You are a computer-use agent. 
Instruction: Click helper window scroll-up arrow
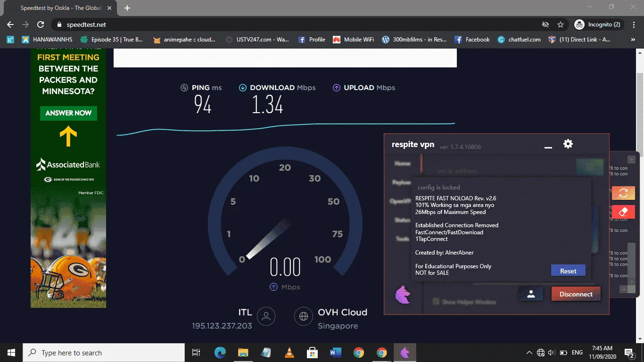point(631,160)
